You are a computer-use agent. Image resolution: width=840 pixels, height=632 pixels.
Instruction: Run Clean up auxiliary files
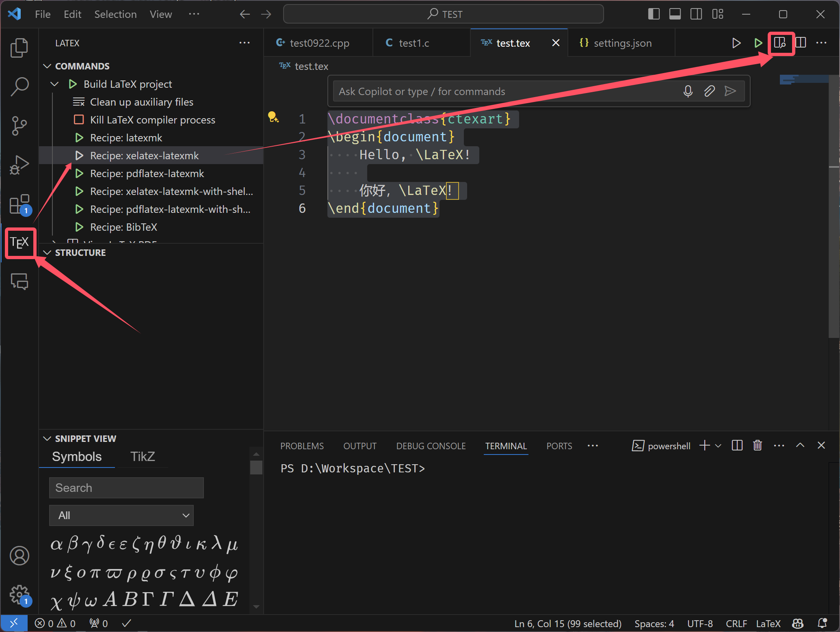coord(151,102)
